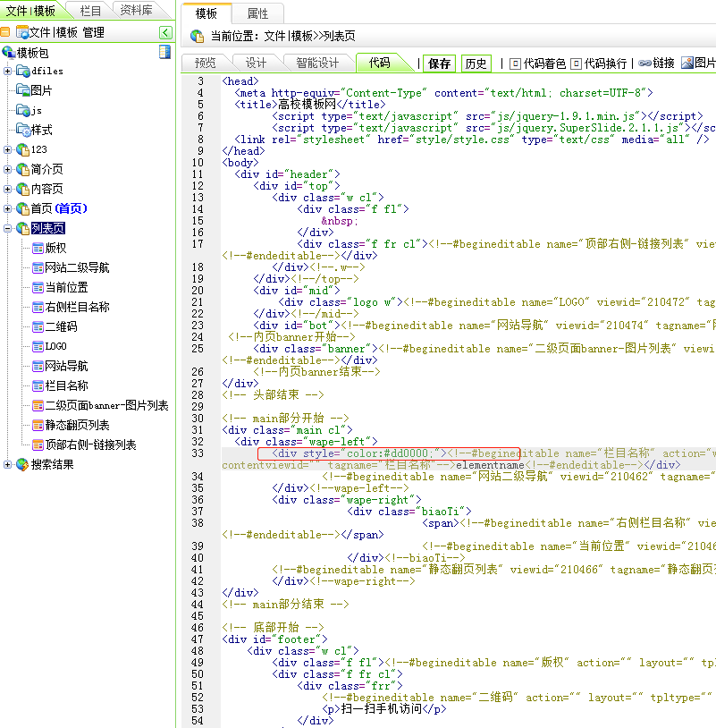Screen dimensions: 716x728
Task: Open the 预览 preview tab
Action: coord(206,63)
